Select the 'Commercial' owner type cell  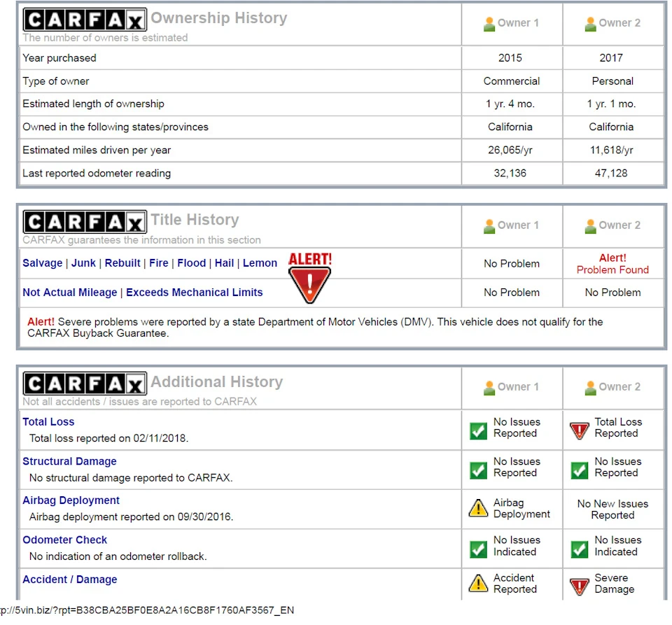click(512, 81)
